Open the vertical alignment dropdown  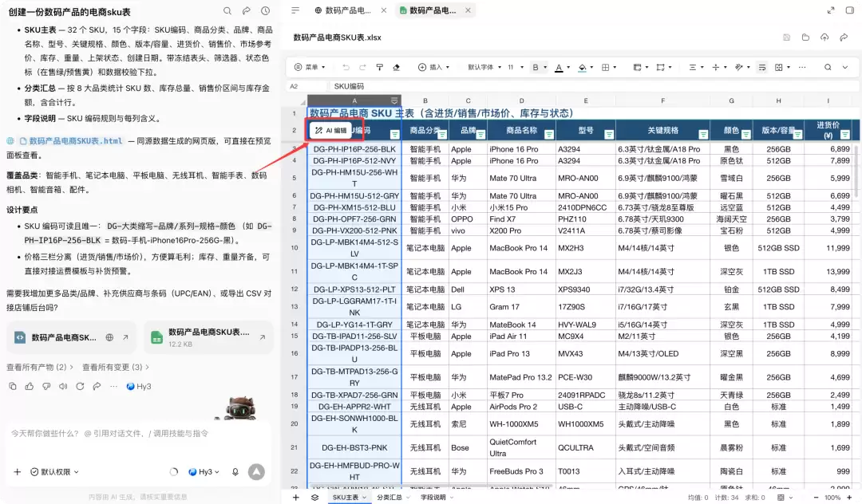coord(718,67)
